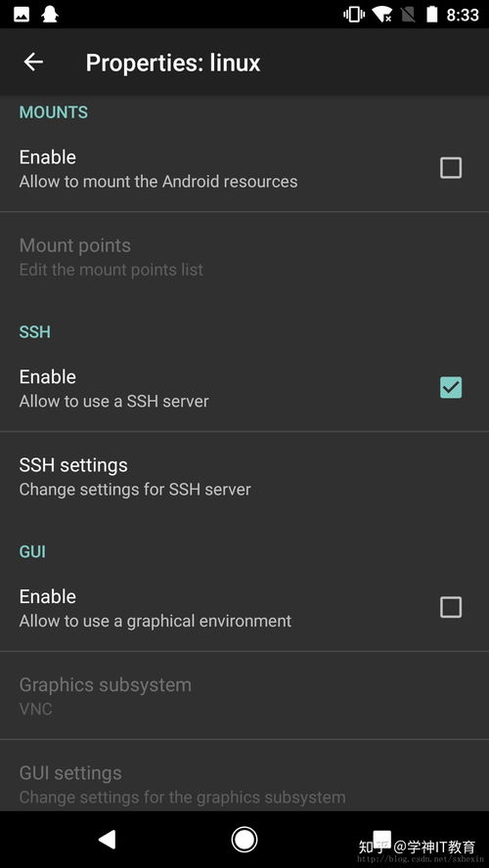
Task: Open the QQ penguin notification icon
Action: tap(51, 15)
